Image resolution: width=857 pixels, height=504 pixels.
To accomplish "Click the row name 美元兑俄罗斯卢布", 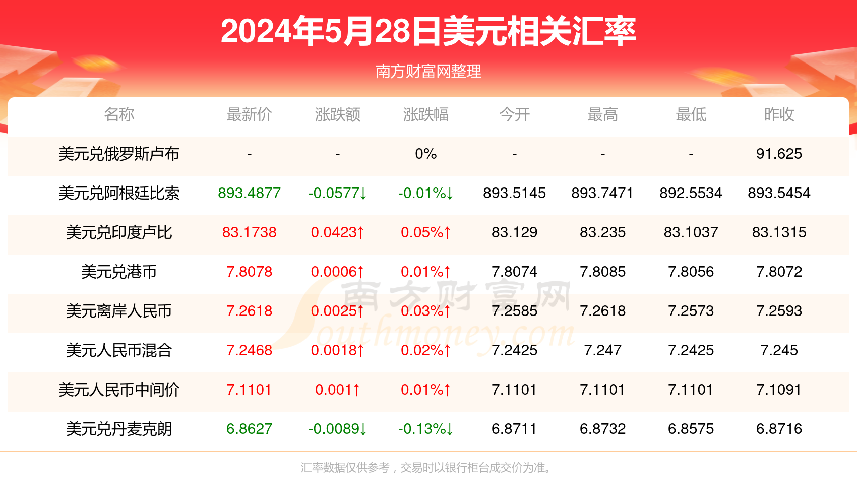I will [119, 154].
